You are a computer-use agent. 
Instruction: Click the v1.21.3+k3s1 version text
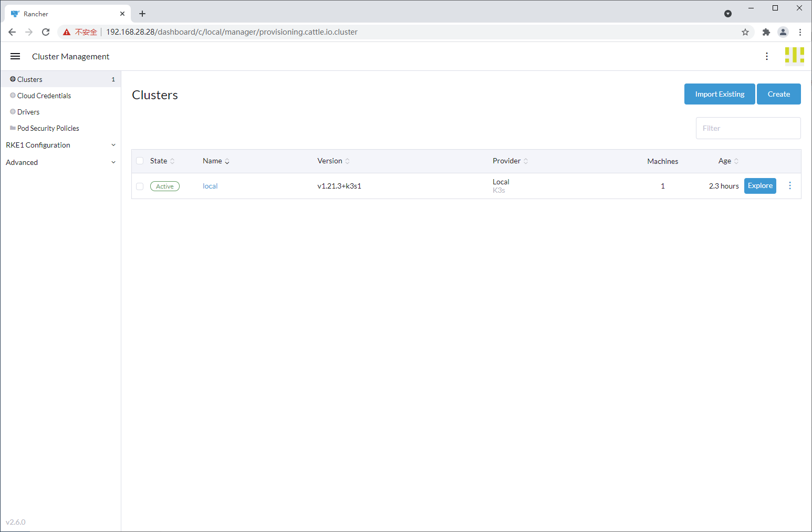339,186
